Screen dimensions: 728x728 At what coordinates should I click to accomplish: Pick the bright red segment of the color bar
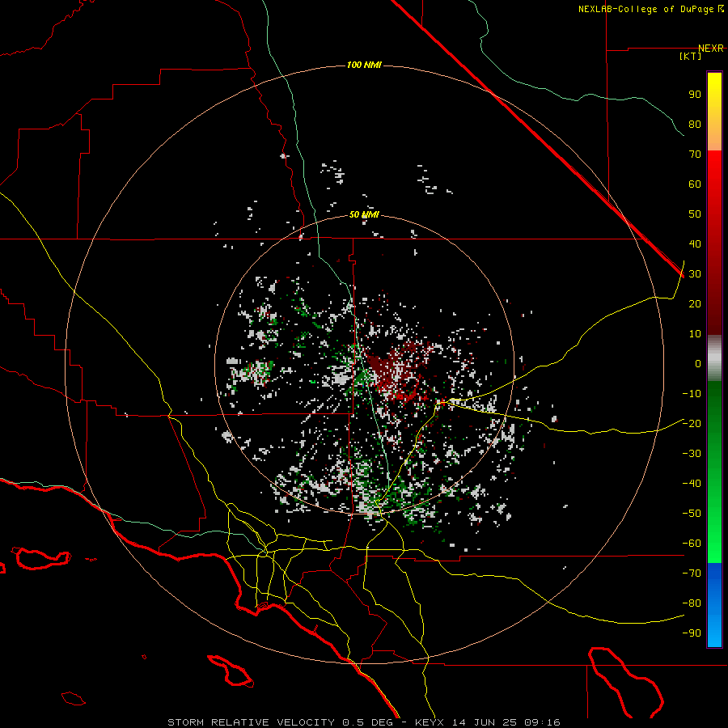(x=714, y=170)
